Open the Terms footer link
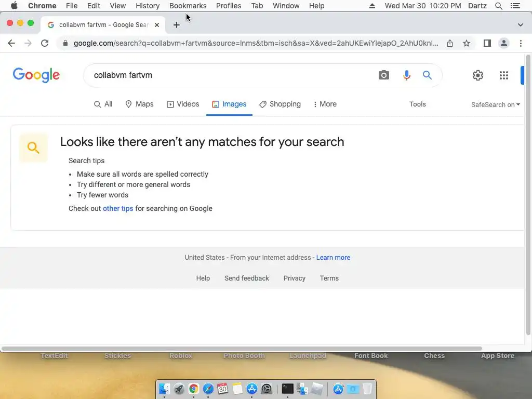Viewport: 532px width, 399px height. click(329, 278)
